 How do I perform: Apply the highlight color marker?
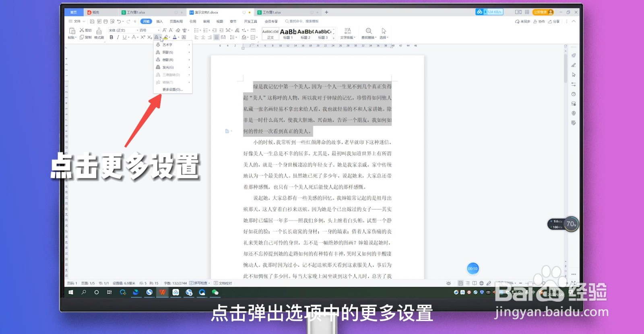click(165, 37)
